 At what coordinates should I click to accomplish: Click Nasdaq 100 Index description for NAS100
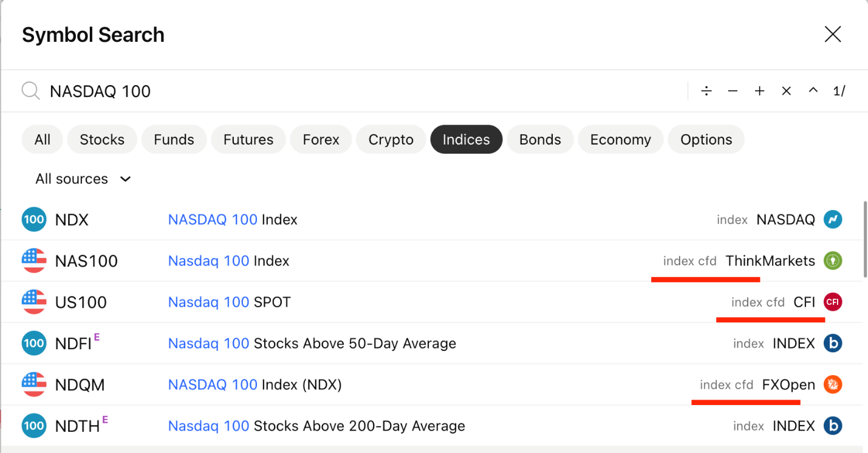pyautogui.click(x=228, y=261)
